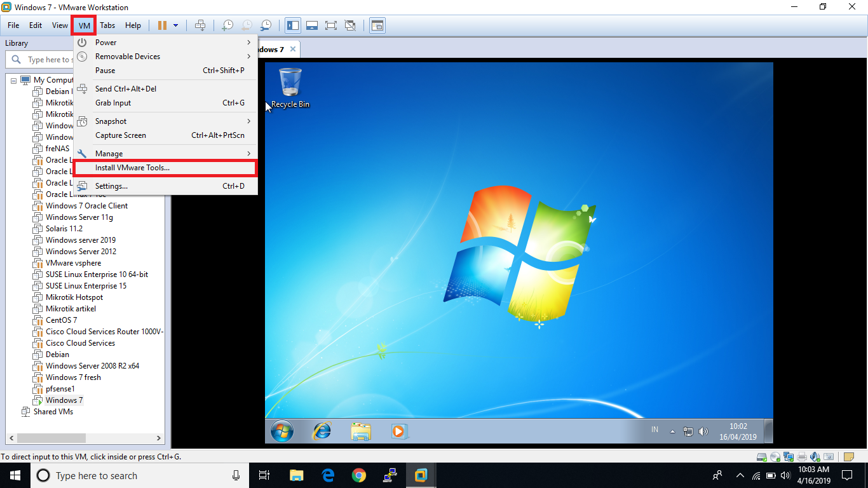Click the microphone icon in host search box

[236, 475]
